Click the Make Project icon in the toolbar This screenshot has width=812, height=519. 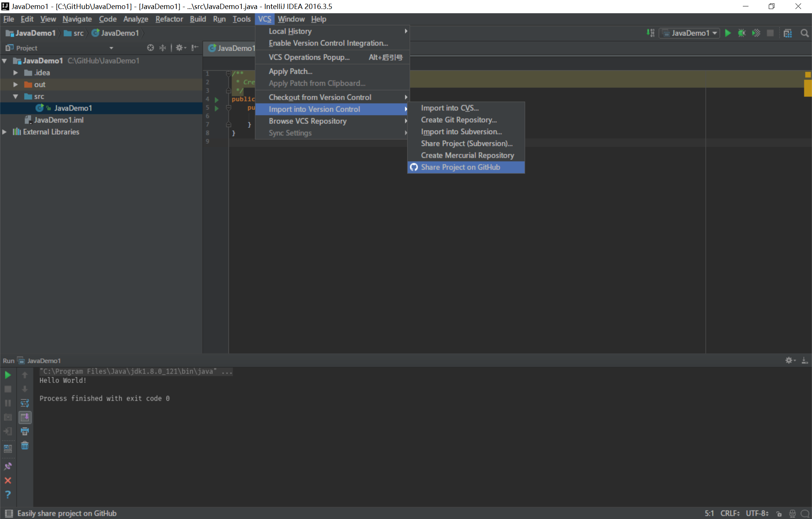[x=650, y=33]
